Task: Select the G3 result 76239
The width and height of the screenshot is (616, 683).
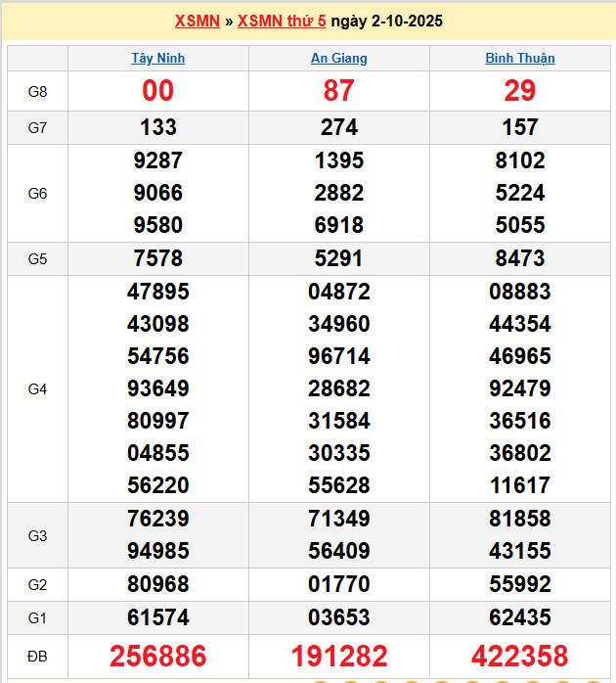Action: point(158,519)
